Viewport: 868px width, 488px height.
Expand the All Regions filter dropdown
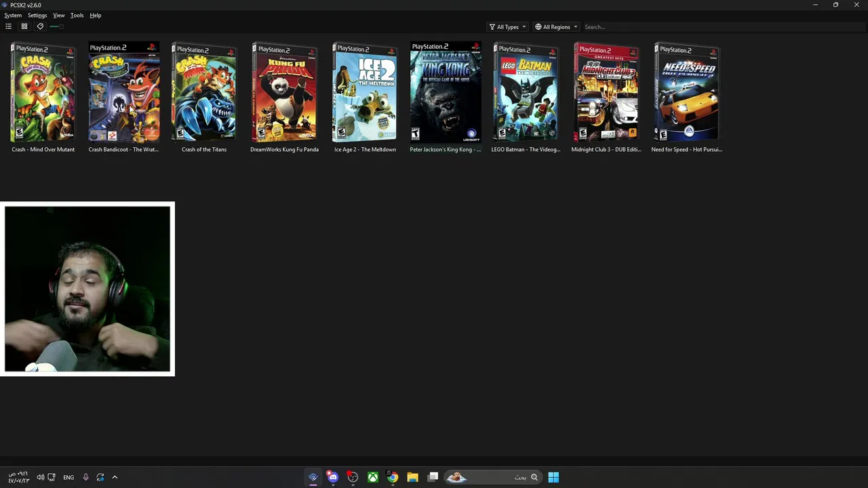[x=556, y=27]
